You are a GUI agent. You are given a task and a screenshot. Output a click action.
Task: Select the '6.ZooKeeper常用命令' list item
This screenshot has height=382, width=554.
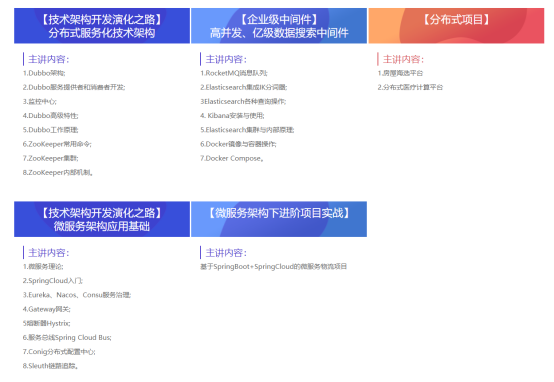coord(57,144)
